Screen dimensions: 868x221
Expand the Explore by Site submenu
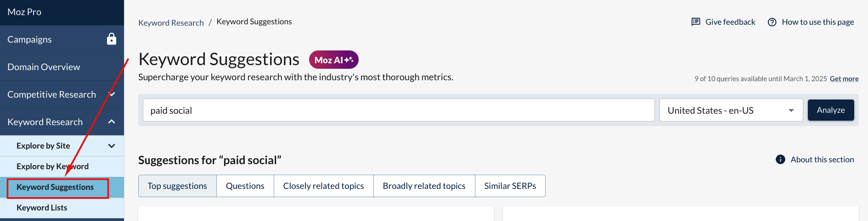point(112,146)
